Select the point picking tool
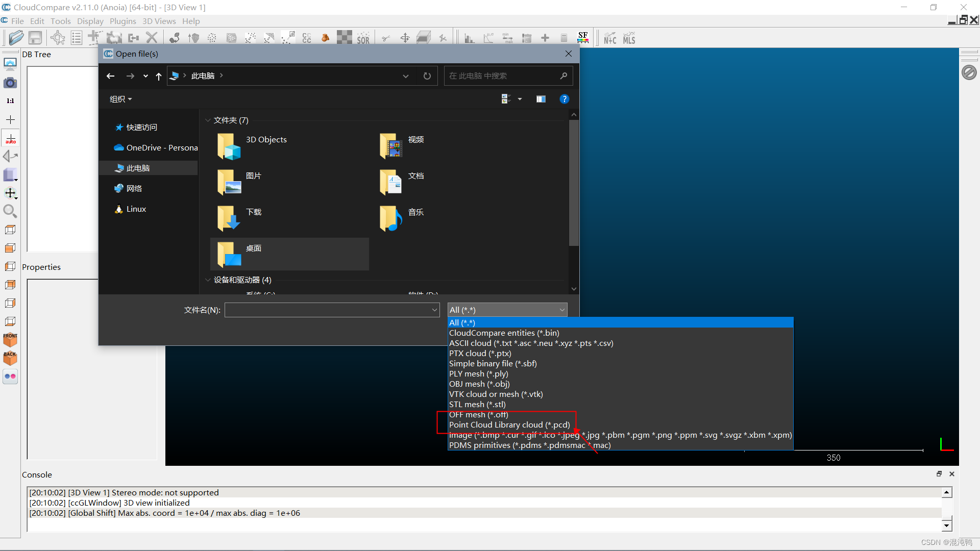980x551 pixels. tap(58, 38)
